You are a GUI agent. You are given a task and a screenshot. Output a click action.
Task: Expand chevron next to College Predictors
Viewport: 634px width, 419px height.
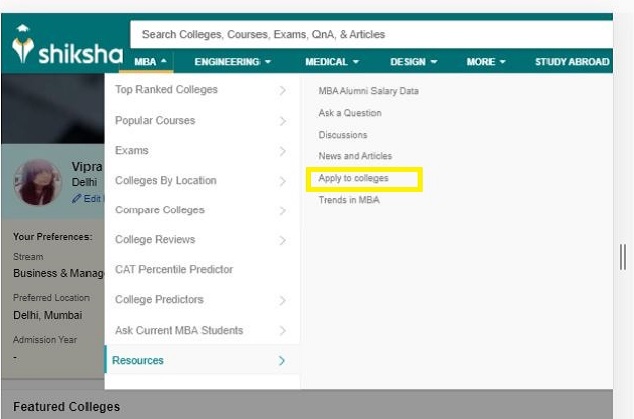[x=283, y=300]
